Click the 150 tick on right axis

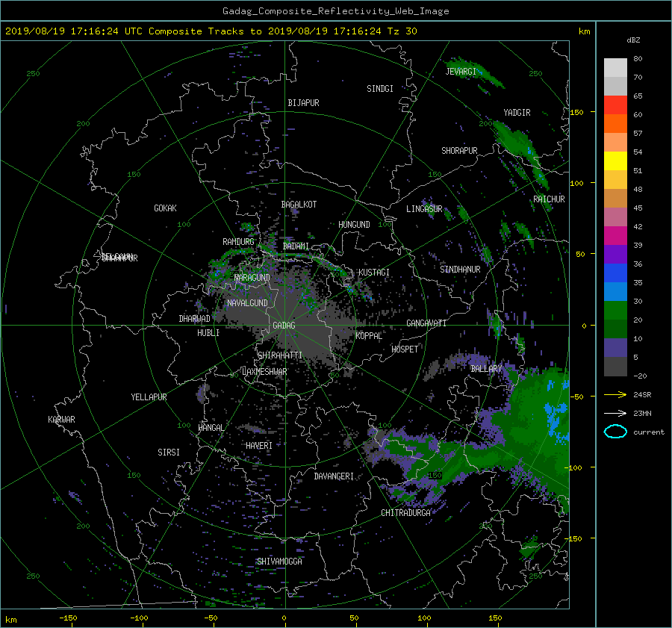click(577, 112)
